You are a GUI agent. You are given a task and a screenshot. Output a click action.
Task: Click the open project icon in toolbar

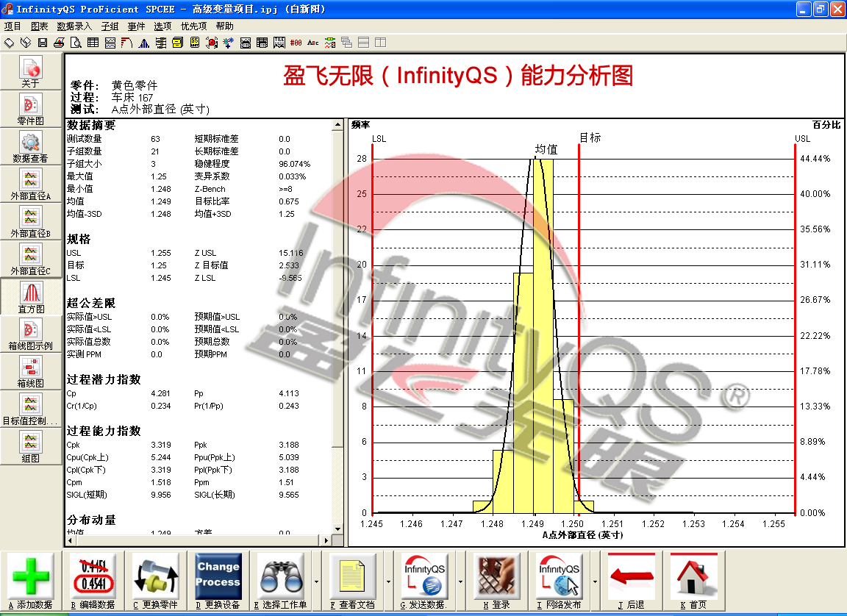(x=26, y=43)
